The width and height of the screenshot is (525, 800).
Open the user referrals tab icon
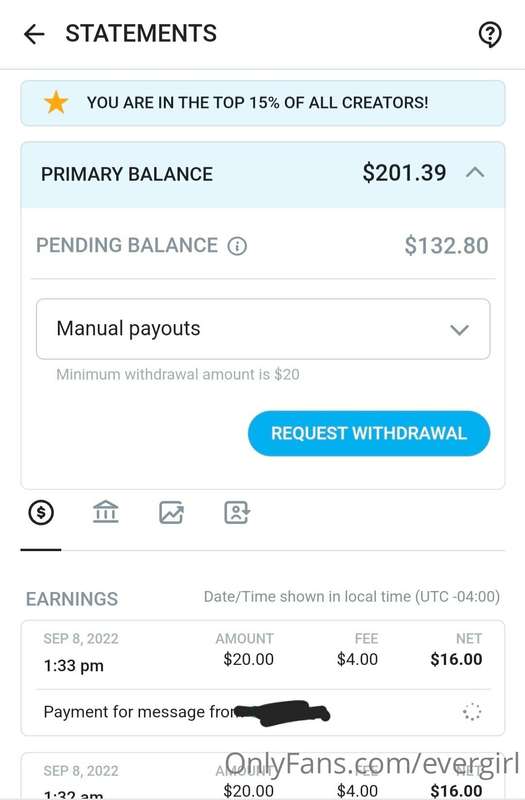pyautogui.click(x=237, y=512)
